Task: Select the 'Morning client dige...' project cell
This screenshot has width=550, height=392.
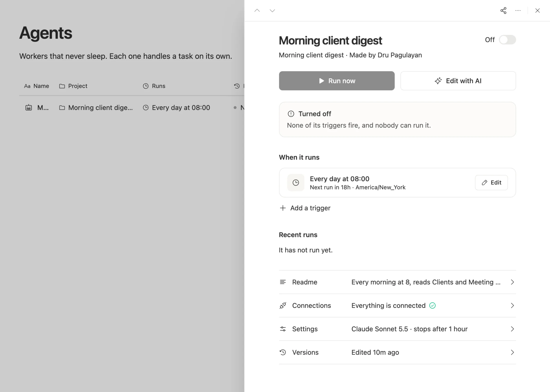Action: point(96,108)
